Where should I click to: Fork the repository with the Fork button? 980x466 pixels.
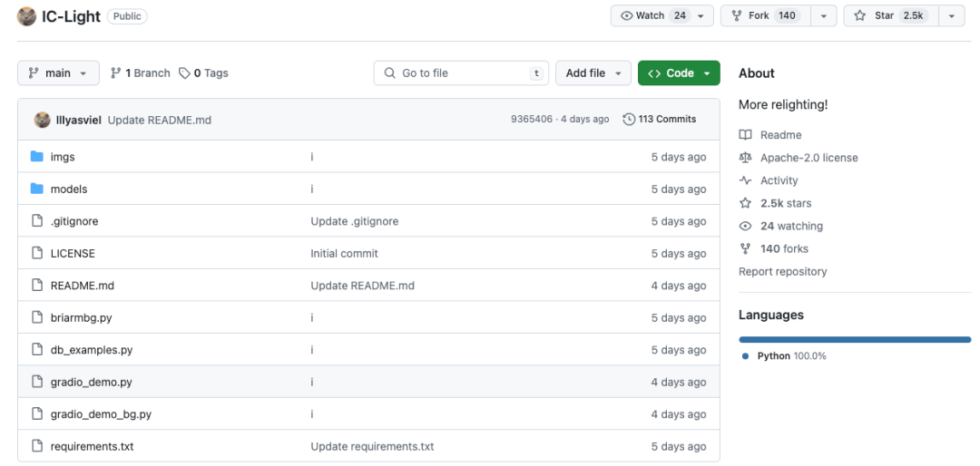click(766, 15)
